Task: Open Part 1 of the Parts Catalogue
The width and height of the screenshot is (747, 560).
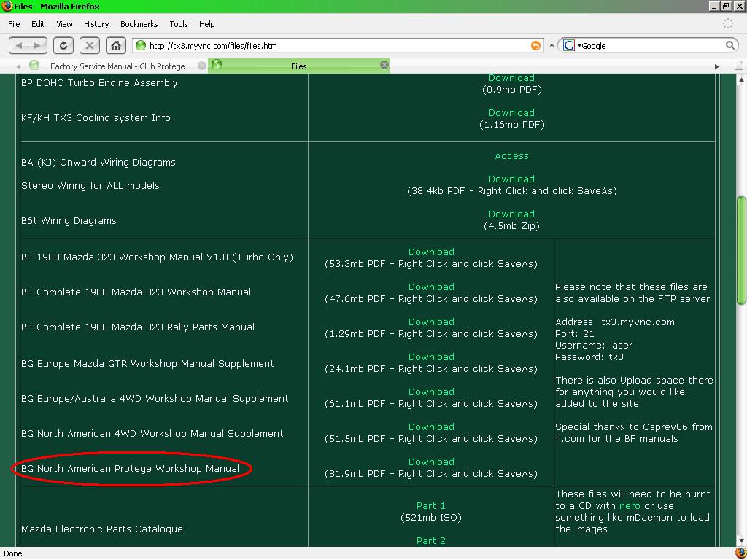Action: coord(430,506)
